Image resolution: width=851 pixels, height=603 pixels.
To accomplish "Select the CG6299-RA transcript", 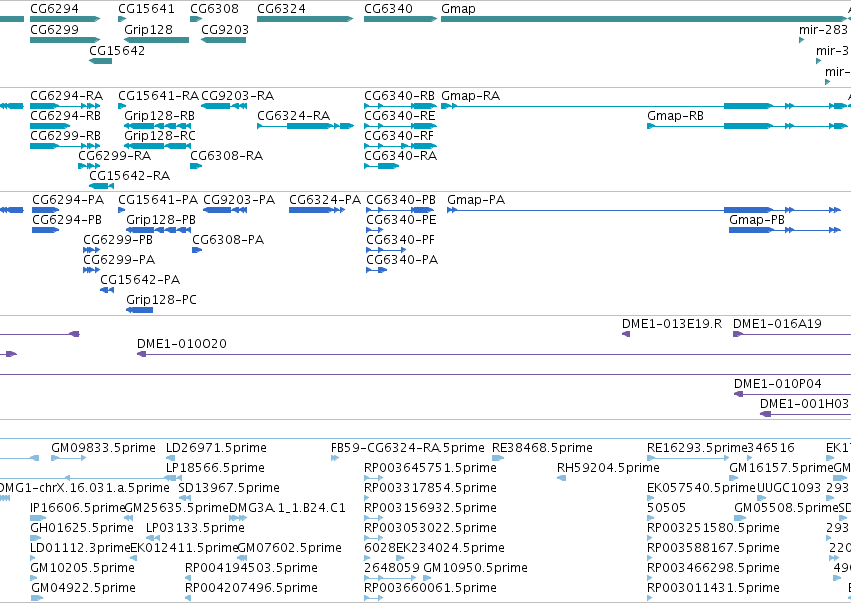I will 90,166.
